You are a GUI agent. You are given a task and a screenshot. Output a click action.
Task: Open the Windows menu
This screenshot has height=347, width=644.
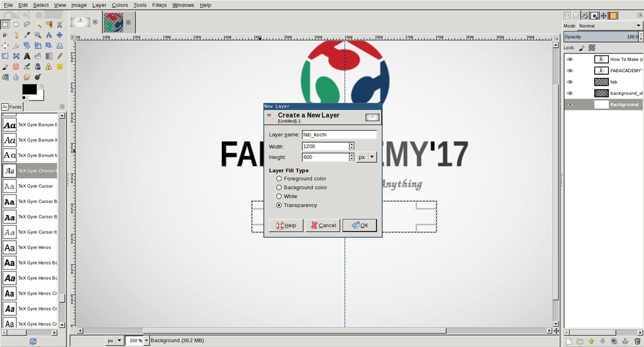pos(183,5)
